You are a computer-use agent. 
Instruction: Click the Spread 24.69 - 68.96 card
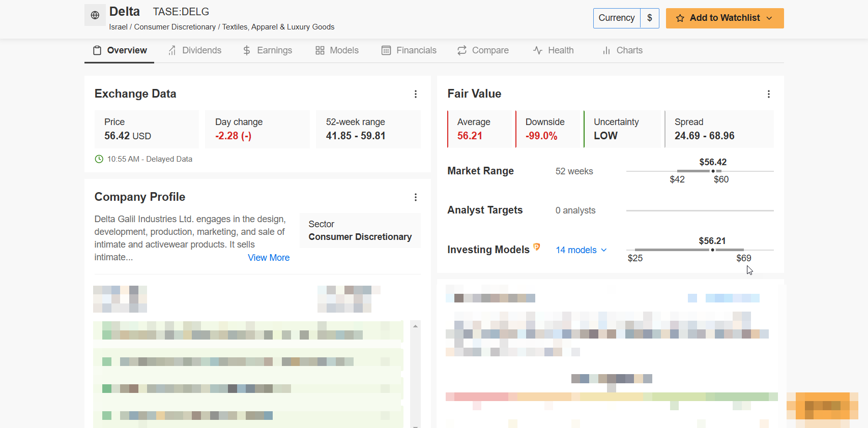719,129
